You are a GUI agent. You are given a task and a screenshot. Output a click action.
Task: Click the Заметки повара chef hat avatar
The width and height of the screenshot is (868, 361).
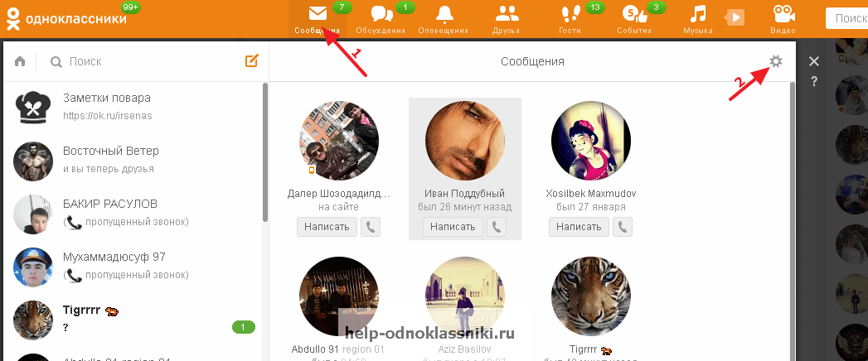32,108
